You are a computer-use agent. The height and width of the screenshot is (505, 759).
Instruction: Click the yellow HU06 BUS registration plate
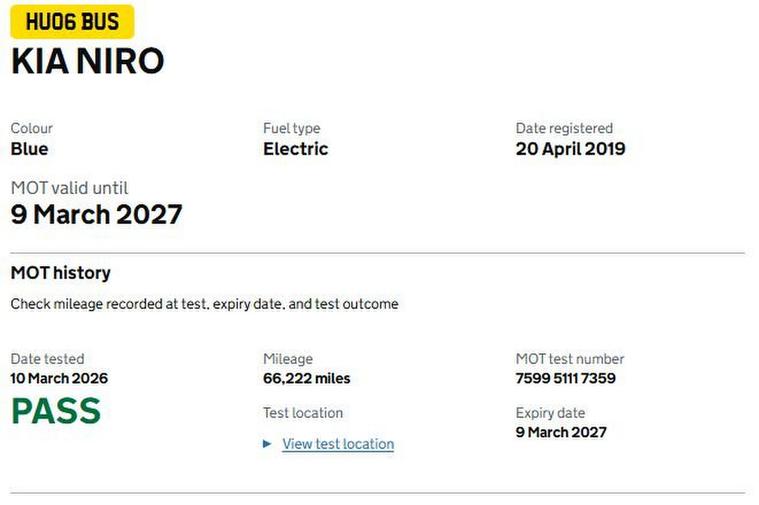coord(72,21)
